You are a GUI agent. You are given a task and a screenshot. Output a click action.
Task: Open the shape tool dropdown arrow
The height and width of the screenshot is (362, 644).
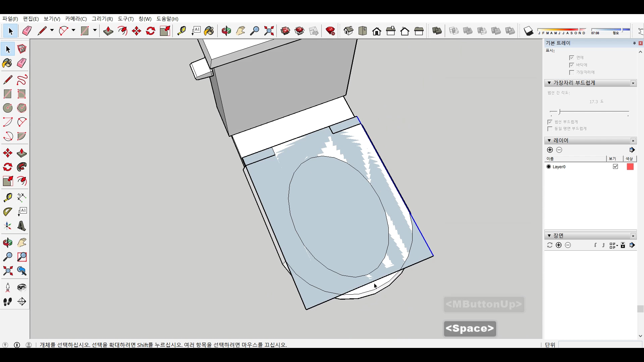click(95, 31)
